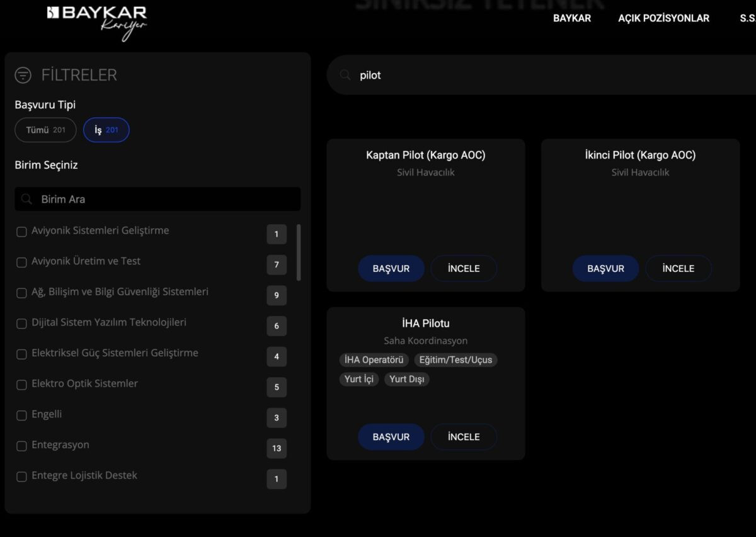This screenshot has width=756, height=537.
Task: Click the İHA Operatörü tag
Action: click(374, 360)
